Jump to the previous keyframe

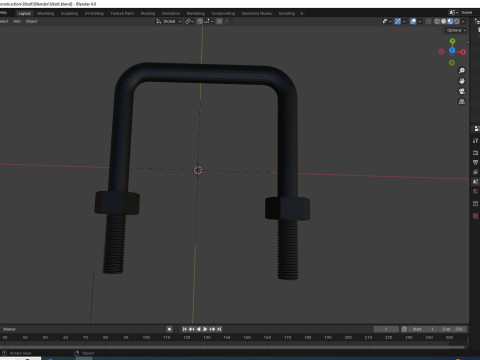click(x=191, y=329)
